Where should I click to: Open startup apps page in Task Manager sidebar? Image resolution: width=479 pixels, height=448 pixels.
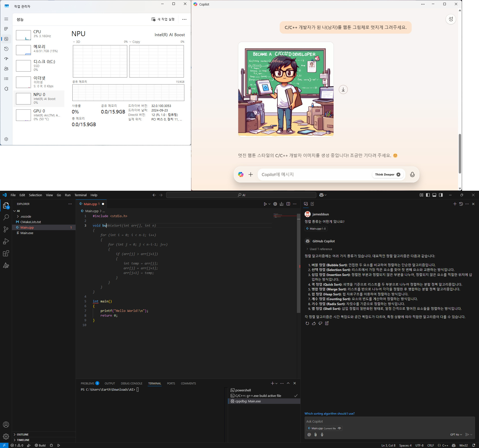6,59
